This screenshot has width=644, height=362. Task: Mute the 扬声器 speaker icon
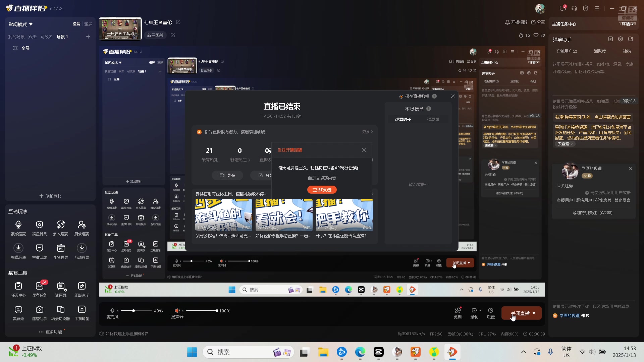pos(177,311)
